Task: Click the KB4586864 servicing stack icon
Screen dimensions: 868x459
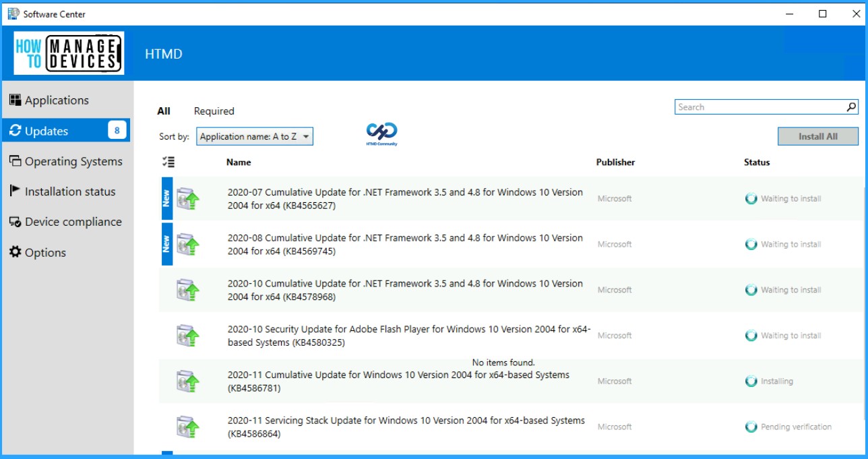Action: (x=188, y=427)
